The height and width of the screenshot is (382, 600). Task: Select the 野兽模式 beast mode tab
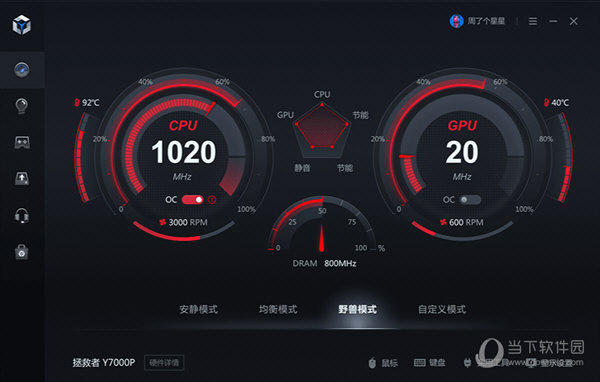(357, 309)
